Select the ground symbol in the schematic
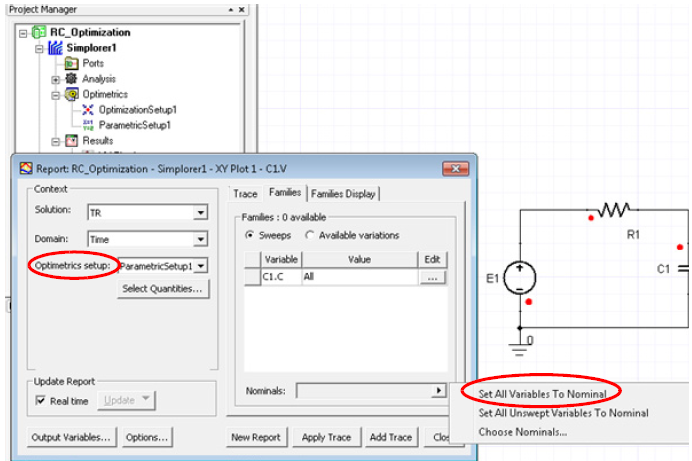The width and height of the screenshot is (692, 461). (519, 348)
